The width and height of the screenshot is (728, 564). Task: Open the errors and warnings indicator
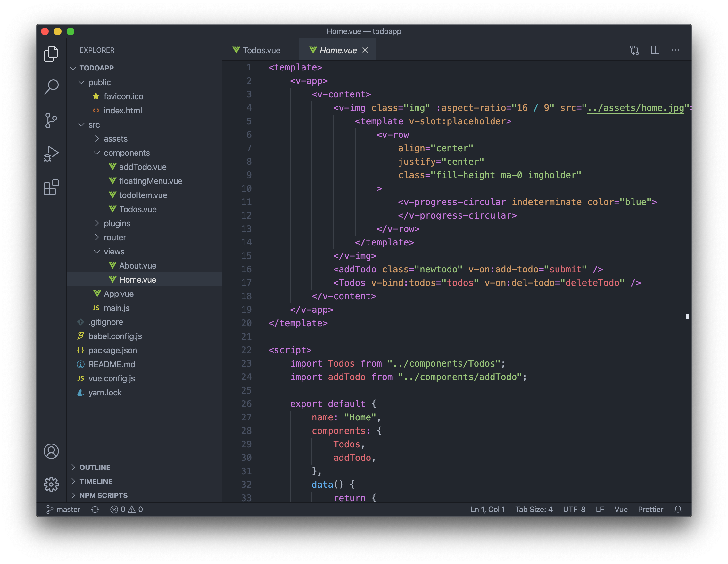[x=127, y=509]
